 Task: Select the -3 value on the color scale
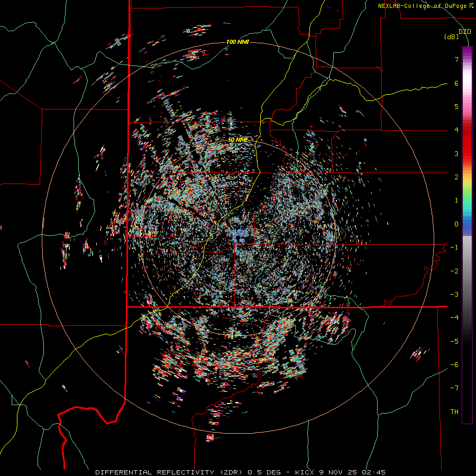(x=454, y=295)
